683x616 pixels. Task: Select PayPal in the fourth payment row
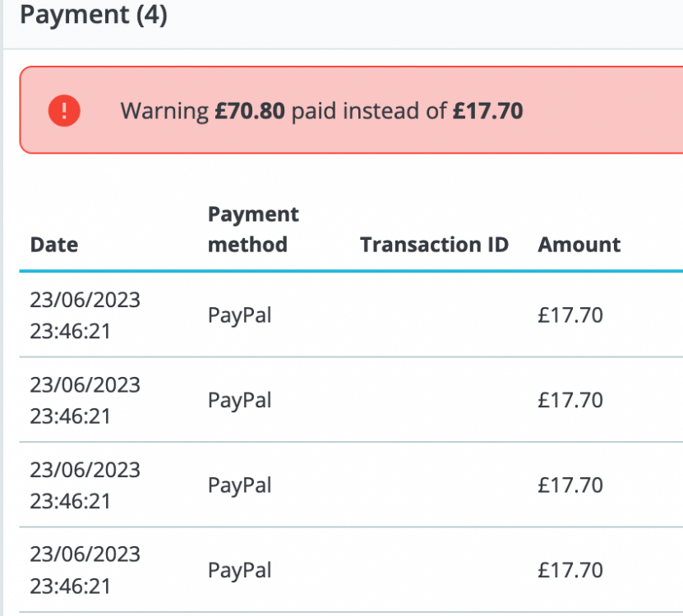(239, 570)
